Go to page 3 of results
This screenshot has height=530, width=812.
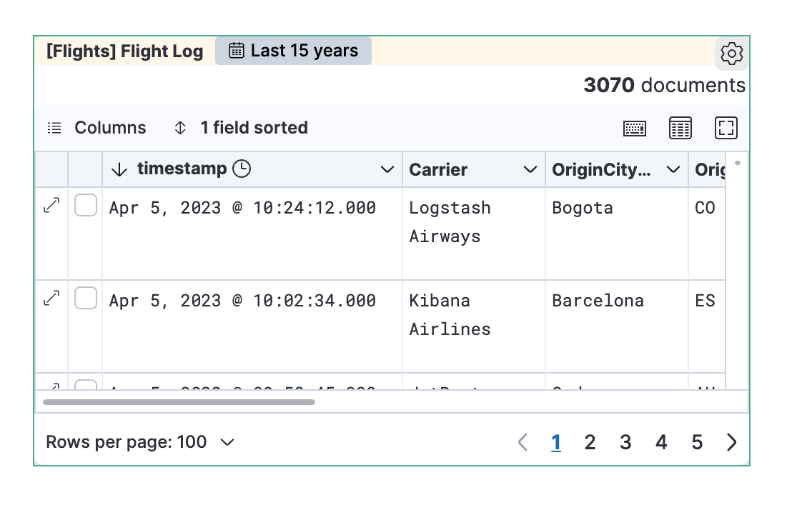625,442
